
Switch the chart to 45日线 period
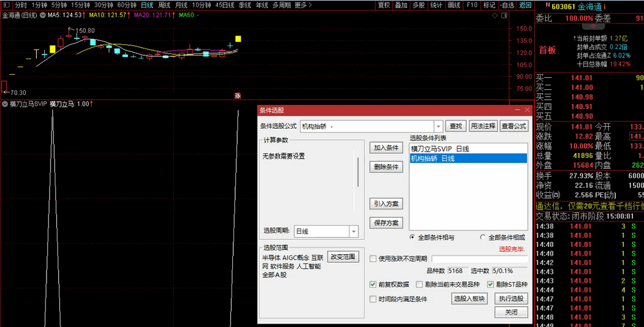225,5
